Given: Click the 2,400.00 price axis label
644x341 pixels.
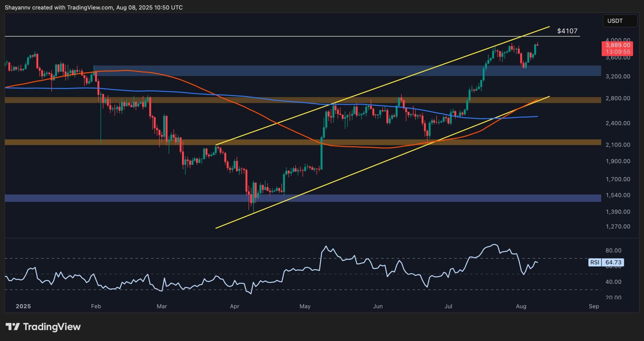Looking at the screenshot, I should (618, 123).
